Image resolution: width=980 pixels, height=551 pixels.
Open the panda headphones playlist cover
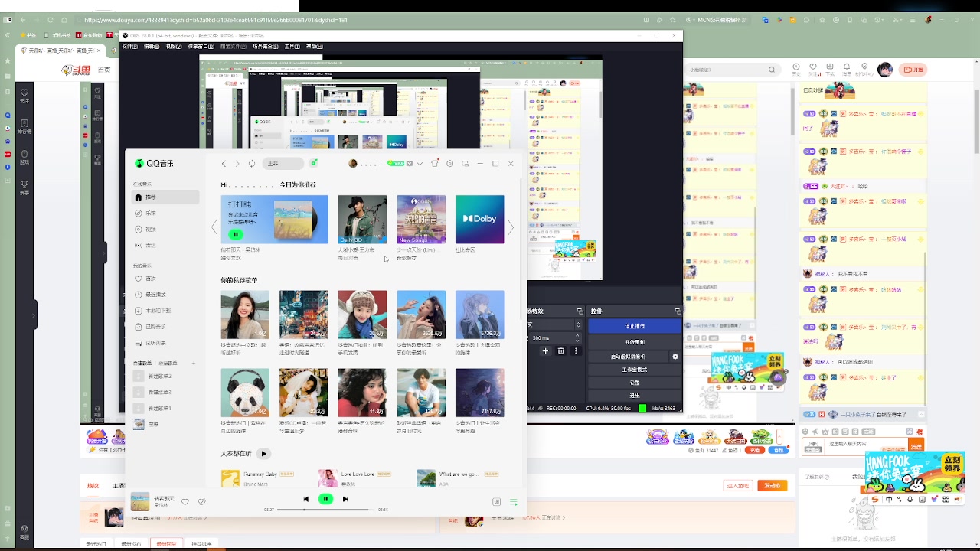[x=245, y=393]
